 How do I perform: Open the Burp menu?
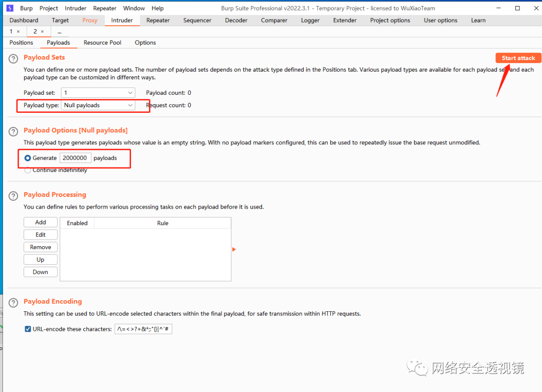pos(26,9)
